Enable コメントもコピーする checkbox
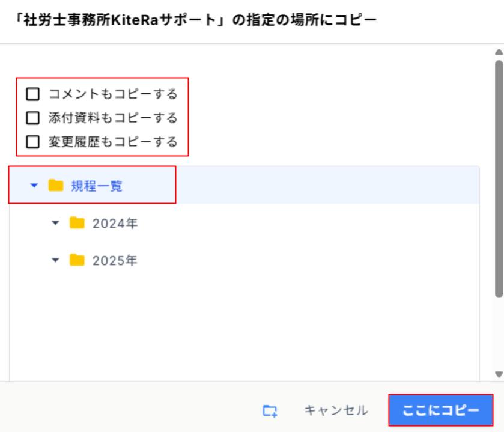Image resolution: width=504 pixels, height=432 pixels. (33, 94)
